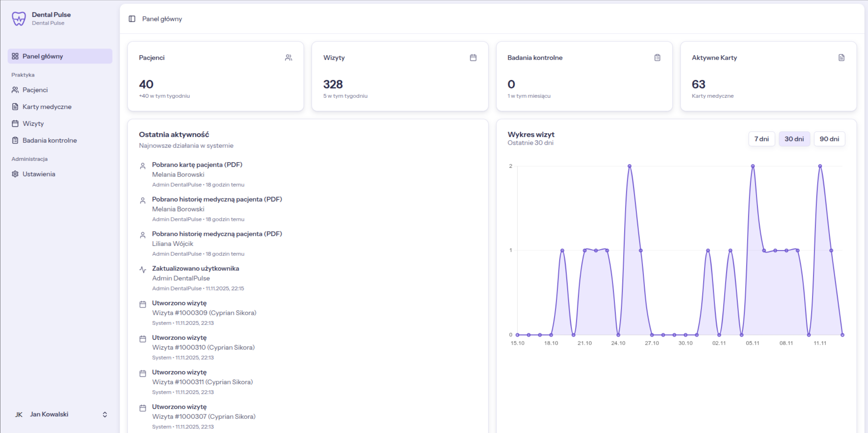The height and width of the screenshot is (433, 868).
Task: Click Melania Borowski in the first activity
Action: pos(178,175)
